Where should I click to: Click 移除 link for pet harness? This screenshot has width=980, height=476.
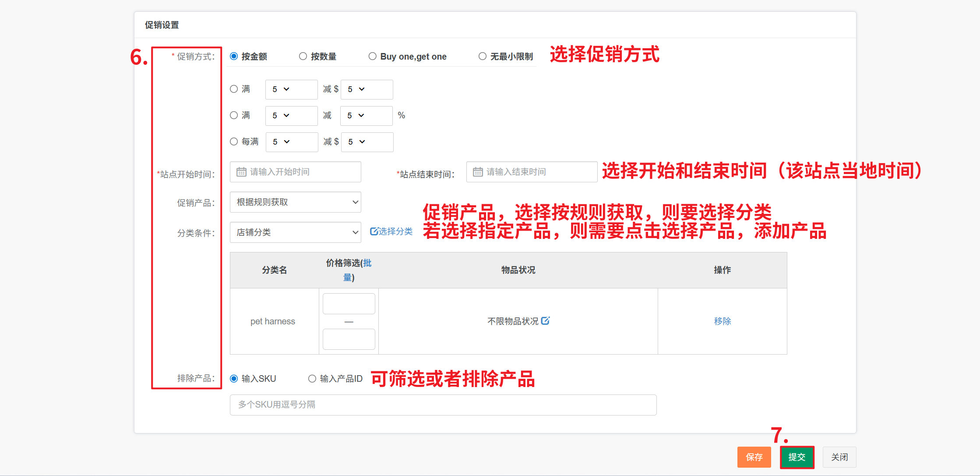click(722, 321)
